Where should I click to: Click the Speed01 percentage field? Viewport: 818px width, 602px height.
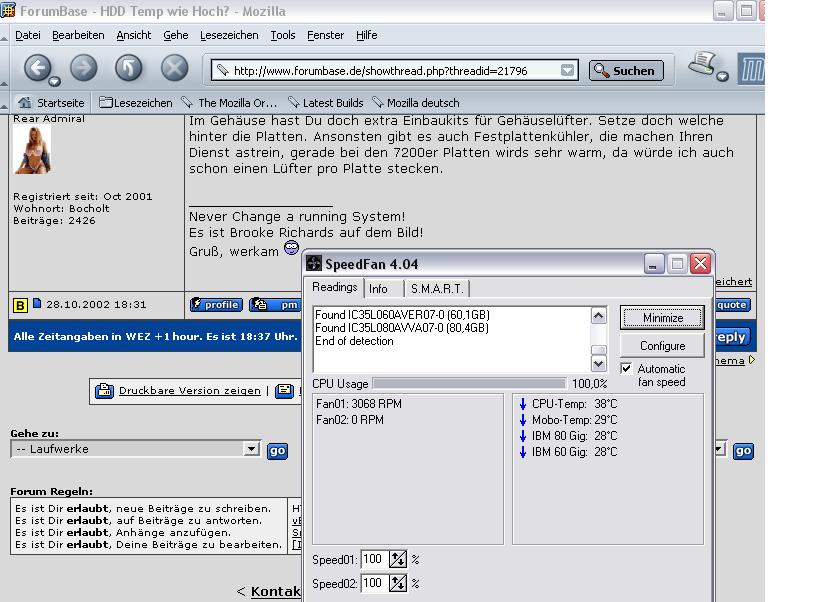(x=374, y=559)
